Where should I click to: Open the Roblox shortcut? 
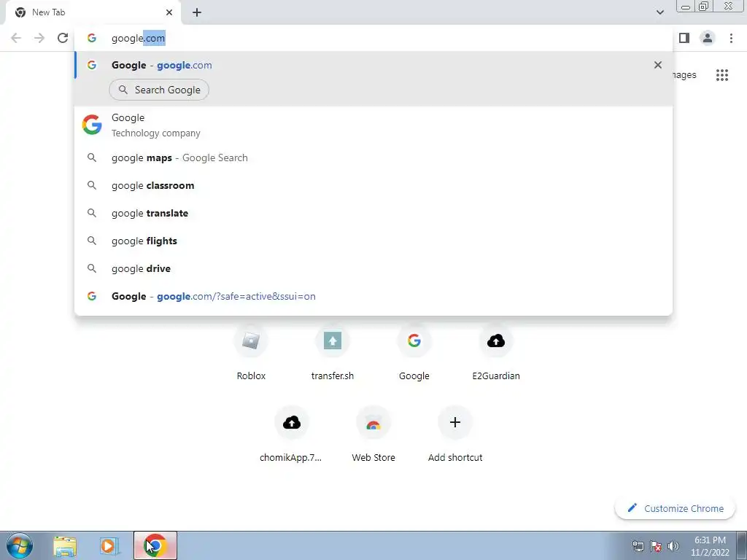click(251, 352)
